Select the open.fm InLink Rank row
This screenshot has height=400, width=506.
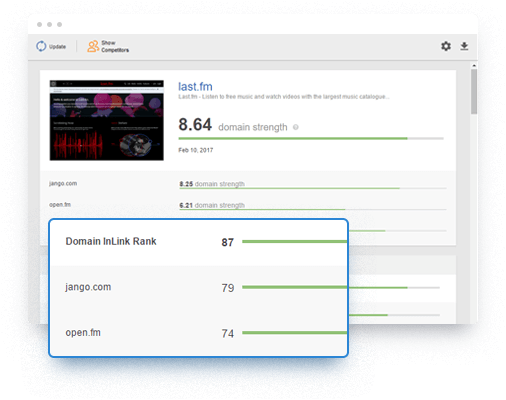198,333
